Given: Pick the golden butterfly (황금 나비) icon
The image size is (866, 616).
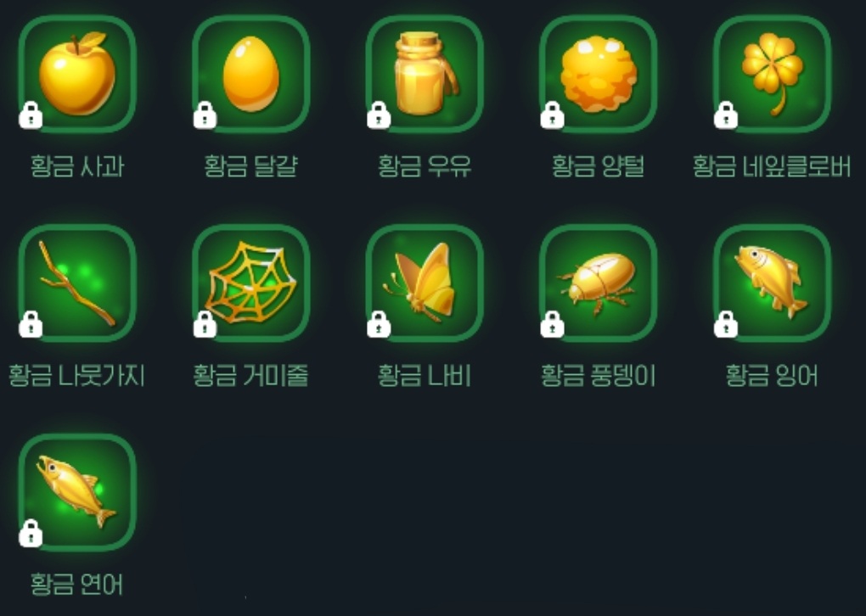Looking at the screenshot, I should 425,283.
